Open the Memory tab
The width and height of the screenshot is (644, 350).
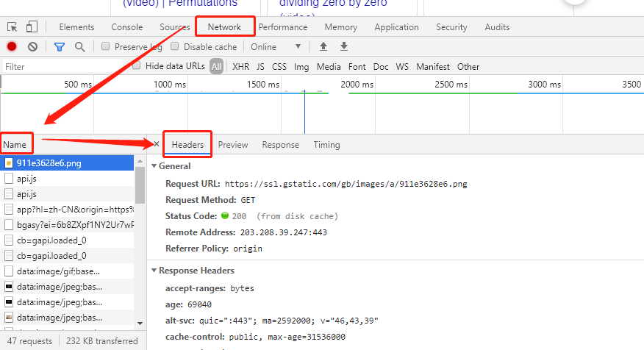[x=341, y=27]
